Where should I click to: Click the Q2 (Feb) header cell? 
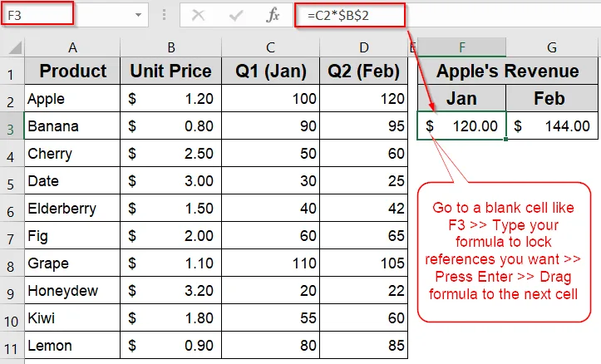pos(364,71)
